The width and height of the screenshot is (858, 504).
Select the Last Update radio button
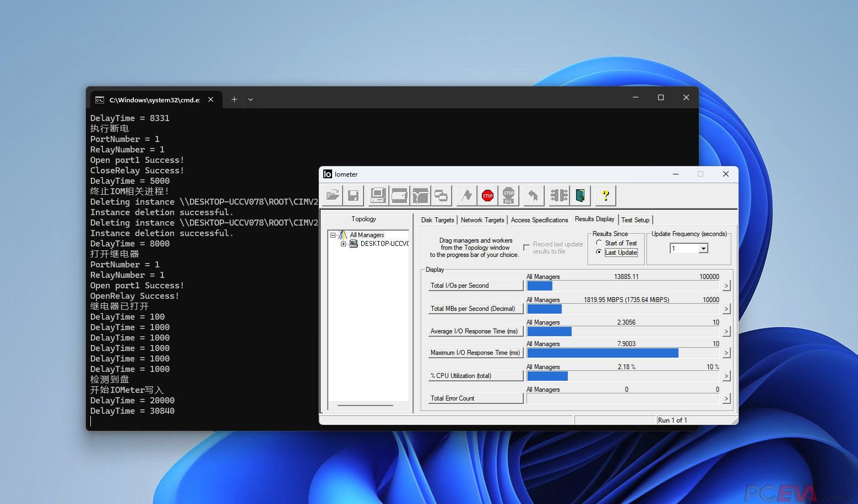(x=599, y=252)
